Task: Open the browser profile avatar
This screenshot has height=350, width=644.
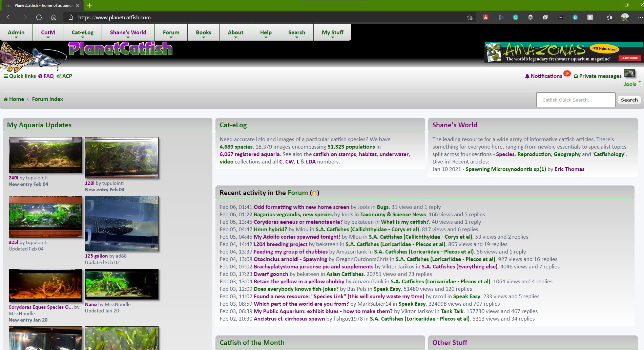Action: pyautogui.click(x=625, y=17)
